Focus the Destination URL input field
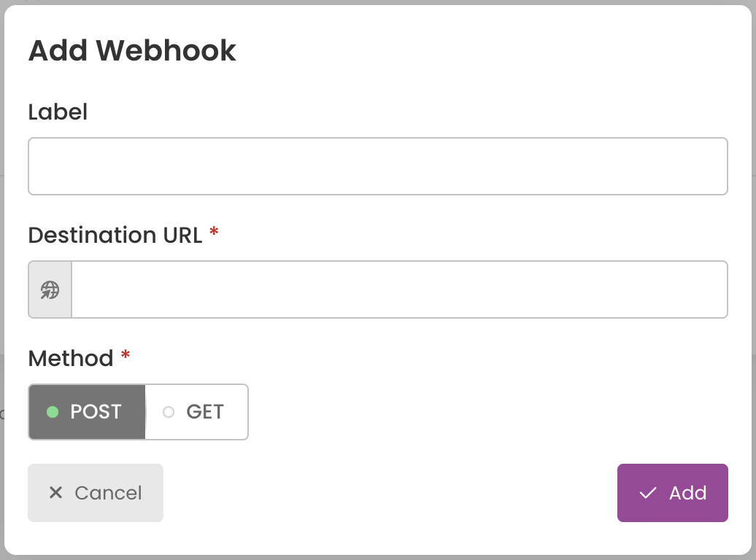 coord(400,289)
